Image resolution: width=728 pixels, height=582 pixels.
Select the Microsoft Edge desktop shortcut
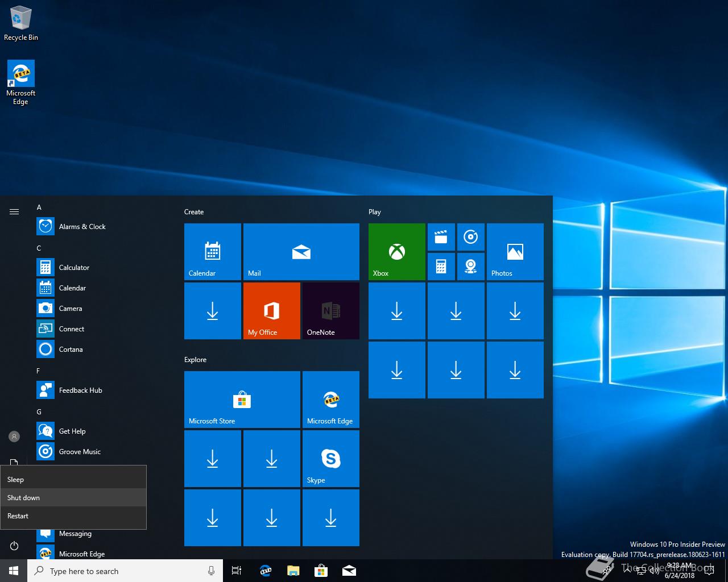(x=21, y=83)
